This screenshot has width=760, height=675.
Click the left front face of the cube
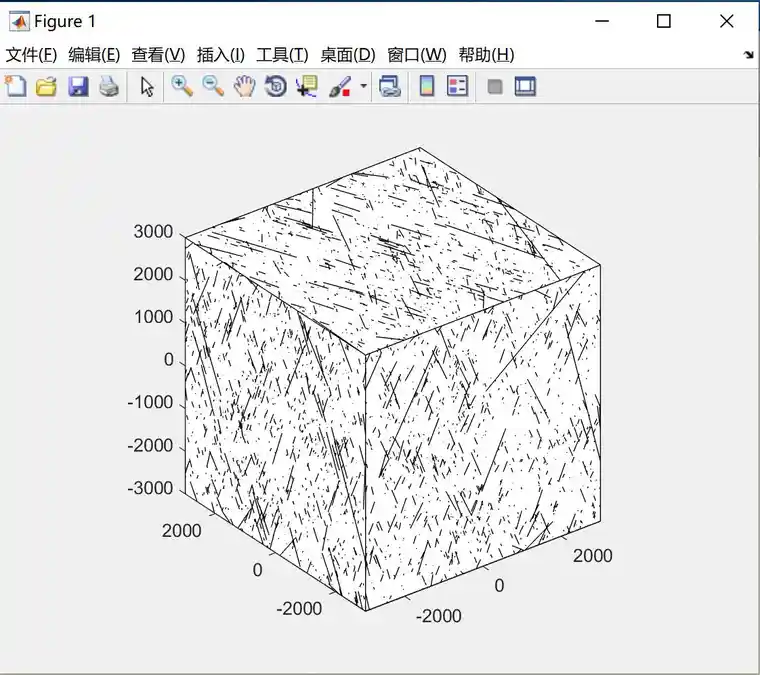tap(275, 424)
